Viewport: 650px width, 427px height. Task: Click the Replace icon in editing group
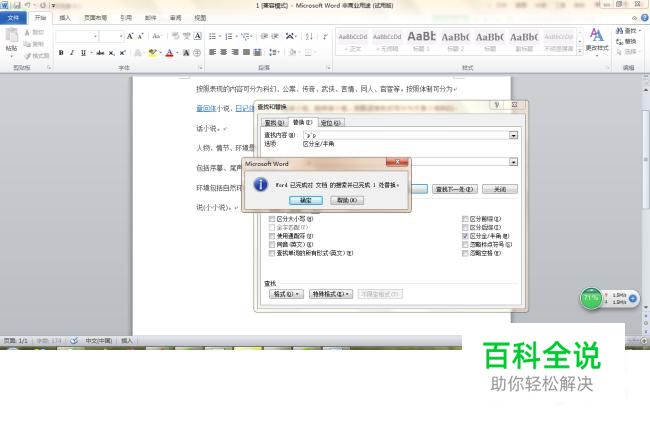pyautogui.click(x=620, y=41)
